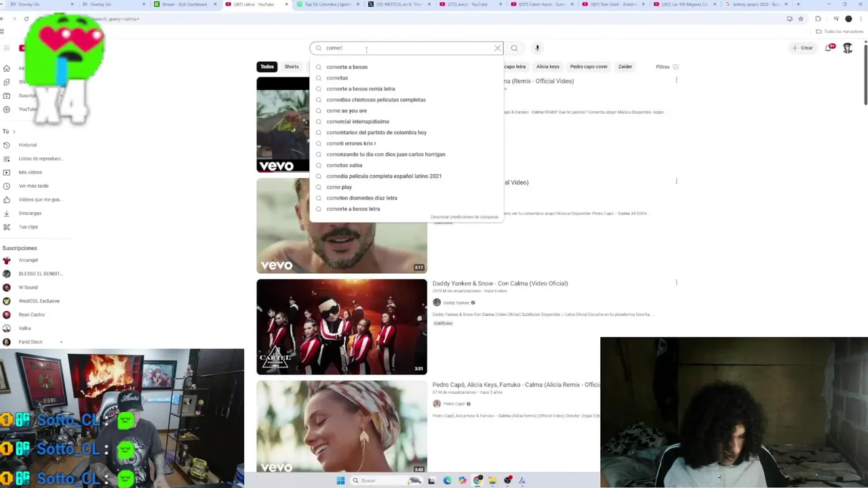Open more options for second video result

pyautogui.click(x=676, y=182)
